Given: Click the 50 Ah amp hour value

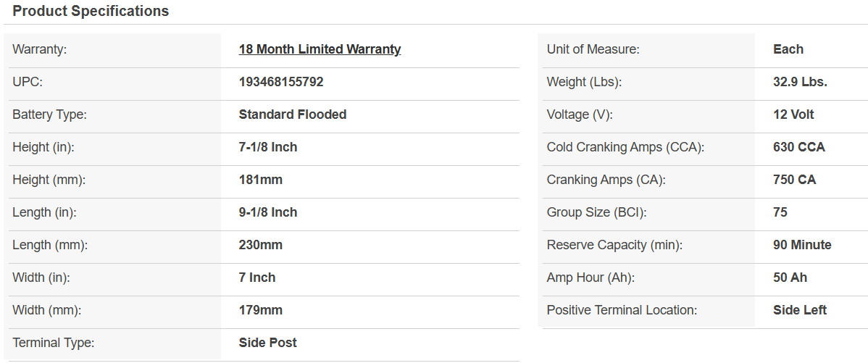Looking at the screenshot, I should [x=790, y=278].
